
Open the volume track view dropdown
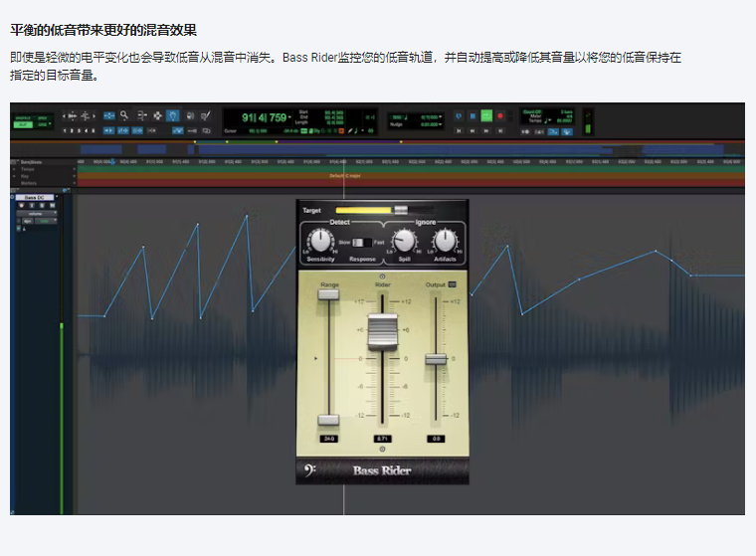(x=37, y=214)
